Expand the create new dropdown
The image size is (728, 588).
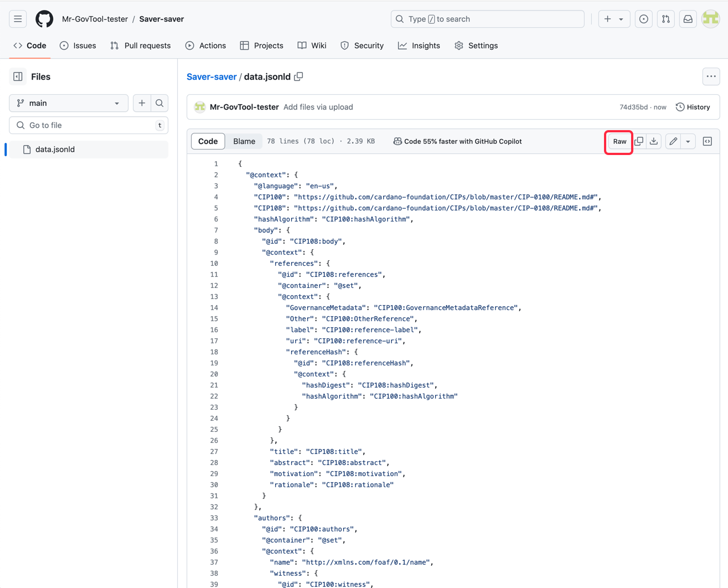614,19
